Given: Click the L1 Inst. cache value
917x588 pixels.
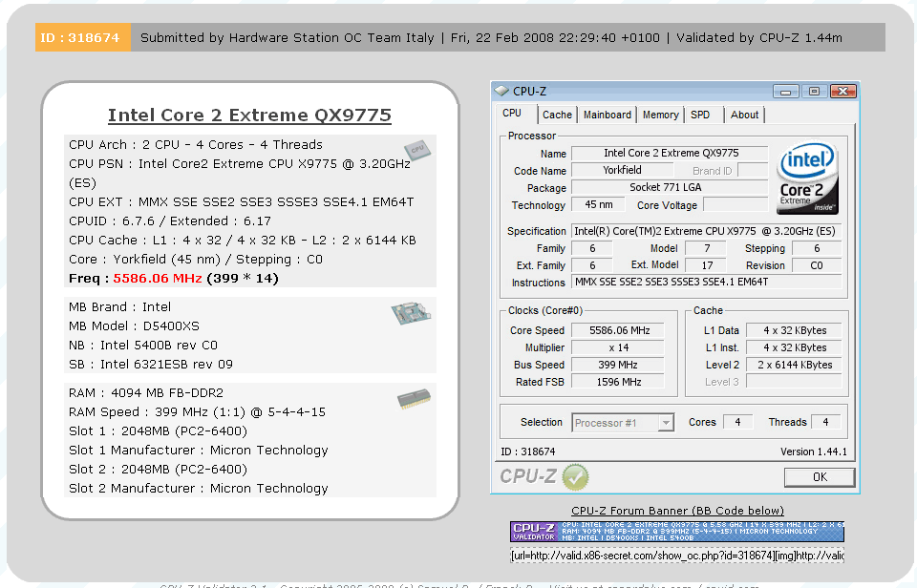Looking at the screenshot, I should point(794,347).
